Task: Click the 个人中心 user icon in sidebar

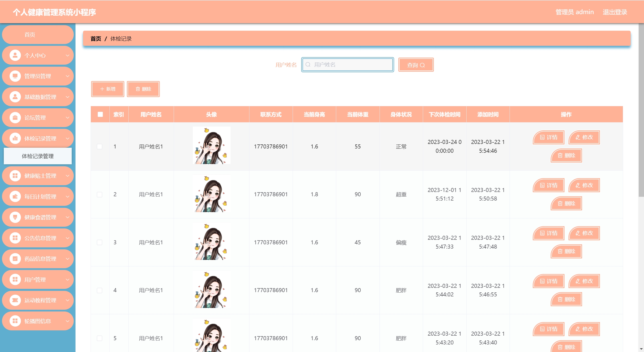Action: pyautogui.click(x=15, y=55)
